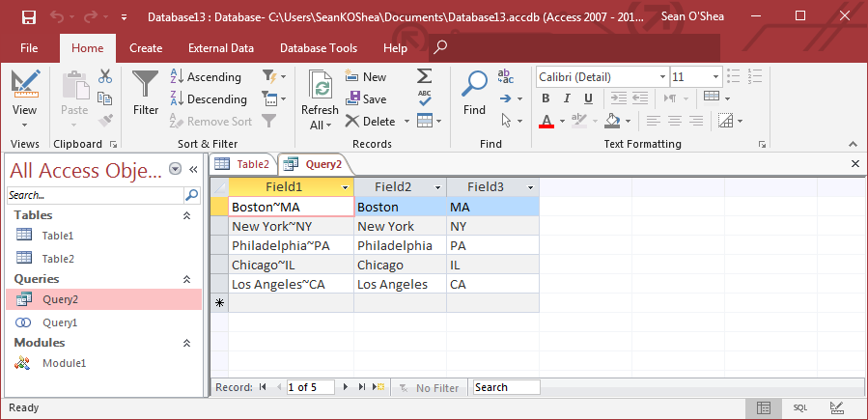Collapse the navigation pane shutter
This screenshot has width=868, height=420.
coord(194,169)
